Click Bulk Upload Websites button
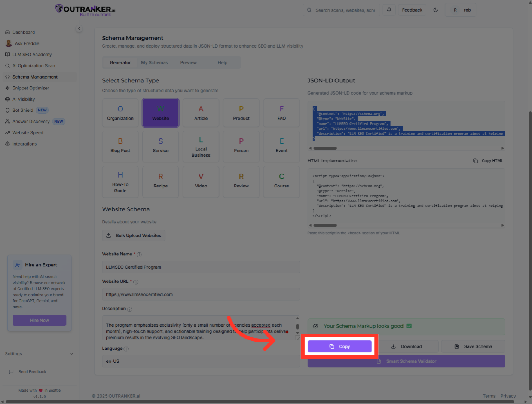The height and width of the screenshot is (404, 532). coord(134,236)
